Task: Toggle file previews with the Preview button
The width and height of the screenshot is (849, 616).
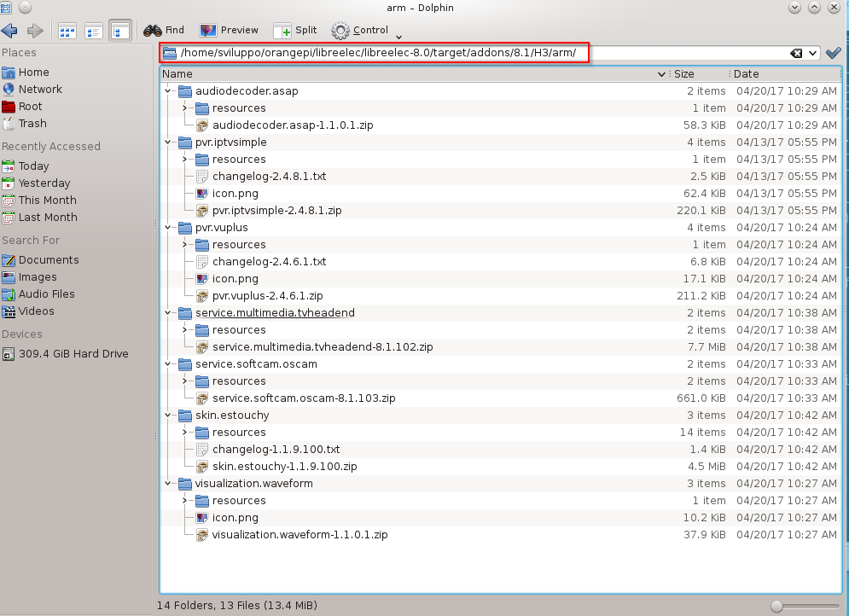Action: [229, 30]
